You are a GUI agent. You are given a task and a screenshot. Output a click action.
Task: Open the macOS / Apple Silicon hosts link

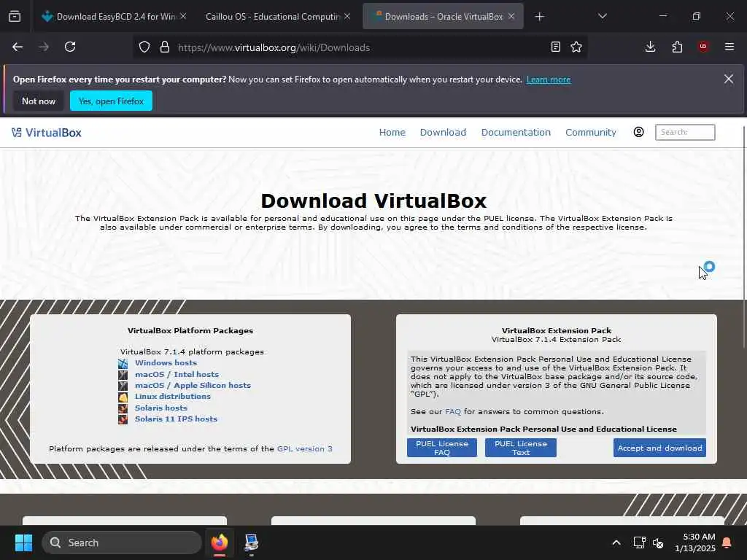click(x=193, y=385)
